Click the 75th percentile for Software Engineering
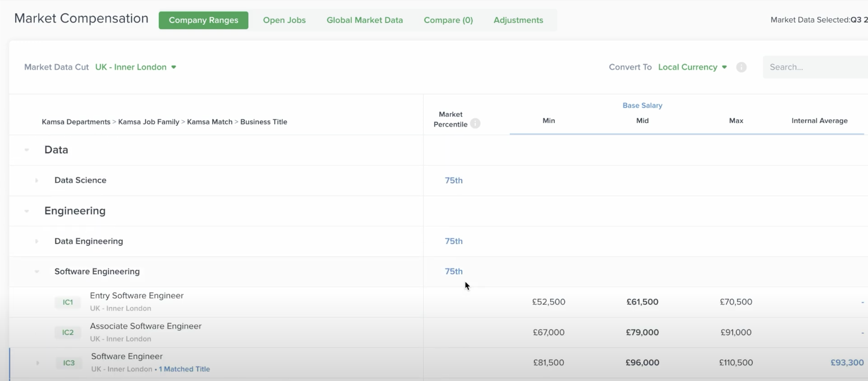 coord(453,271)
